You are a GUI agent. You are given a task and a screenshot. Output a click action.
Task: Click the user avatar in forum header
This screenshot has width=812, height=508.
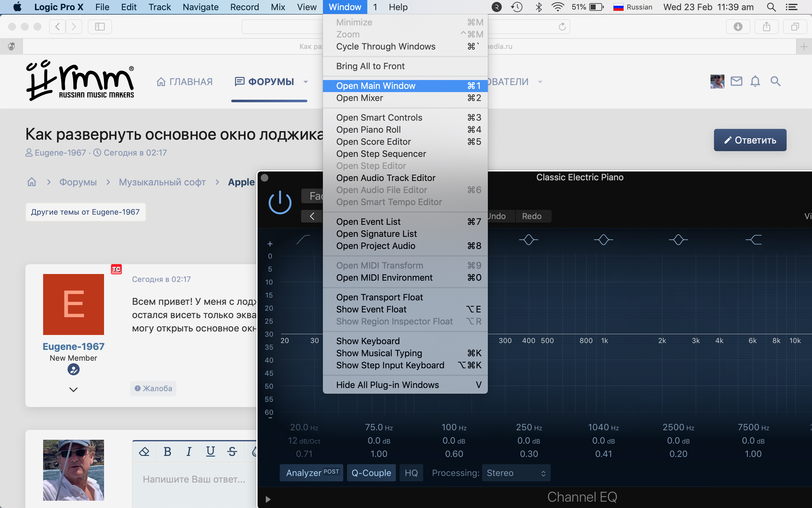click(x=717, y=81)
